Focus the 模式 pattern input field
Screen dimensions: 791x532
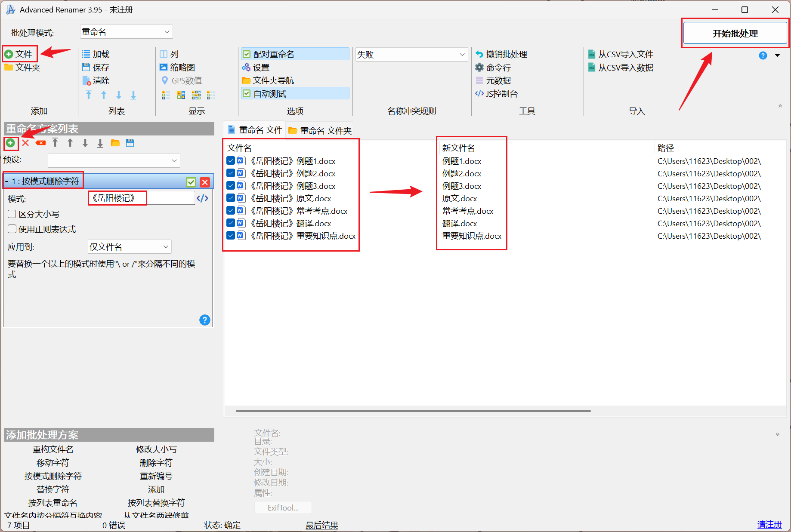pyautogui.click(x=142, y=198)
